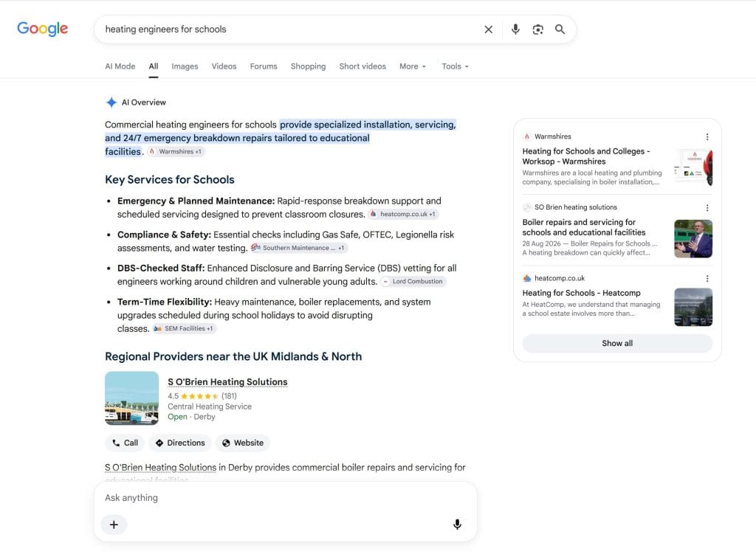
Task: Open Southern Maintenance +1 source chip
Action: click(298, 248)
